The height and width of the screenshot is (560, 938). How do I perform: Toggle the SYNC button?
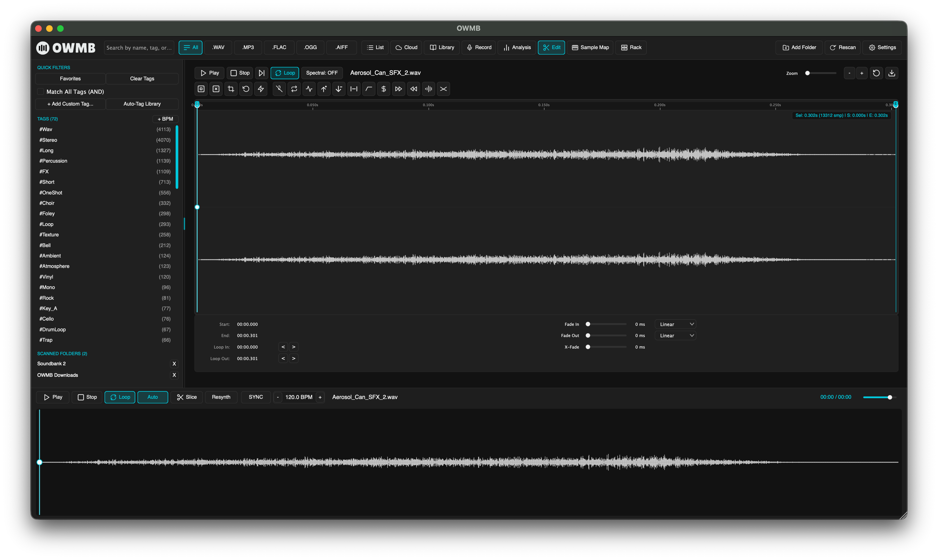256,397
